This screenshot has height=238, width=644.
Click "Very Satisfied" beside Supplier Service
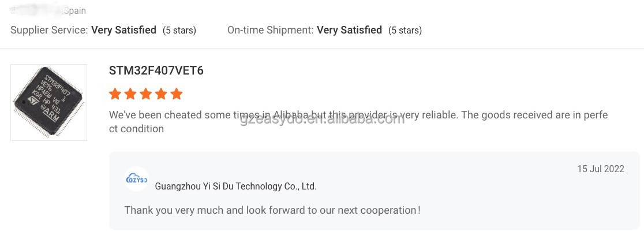123,30
